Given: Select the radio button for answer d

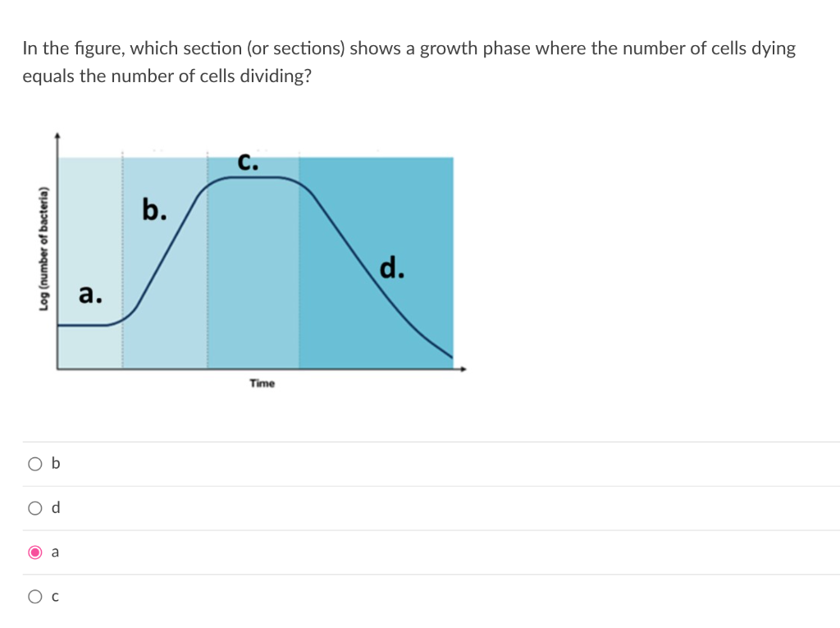Looking at the screenshot, I should click(x=34, y=507).
